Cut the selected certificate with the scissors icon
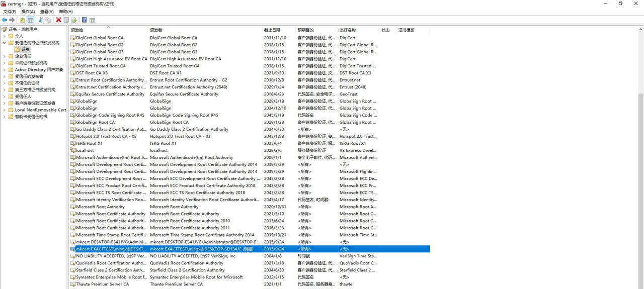Screen dimensions: 644x289 coord(40,20)
